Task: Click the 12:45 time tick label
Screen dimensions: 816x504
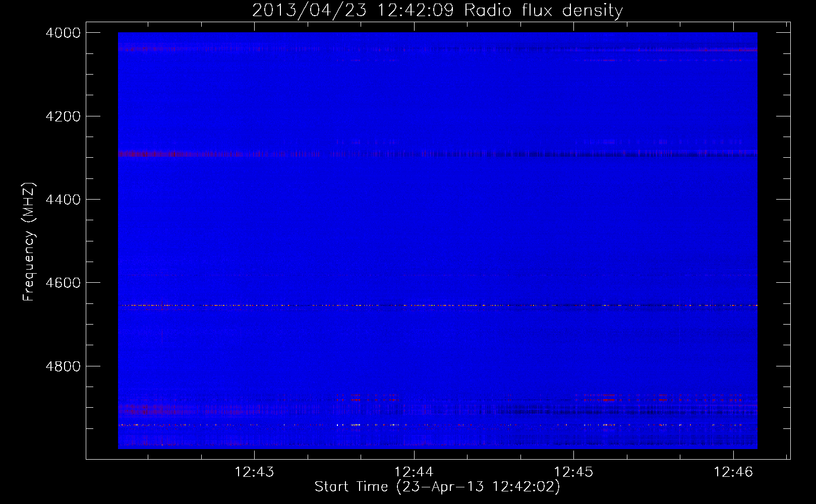Action: [573, 472]
